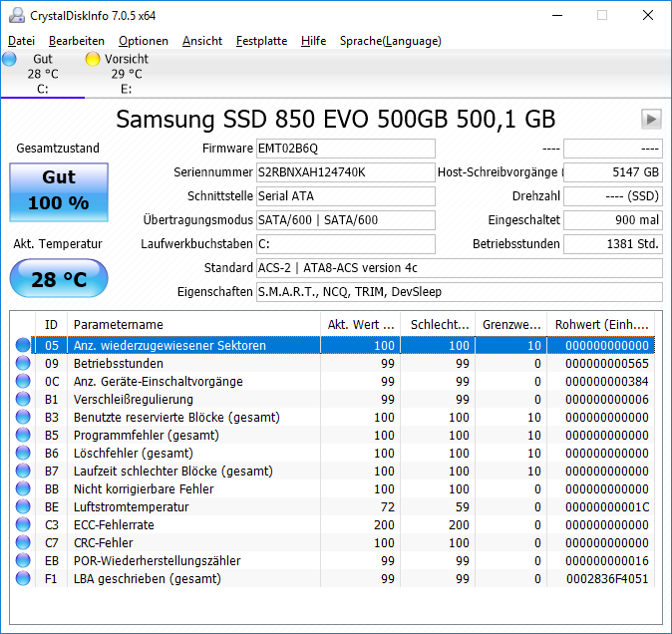Click the Laufwerkbuchstaben field C:
Screen dimensions: 672x634
pos(346,244)
